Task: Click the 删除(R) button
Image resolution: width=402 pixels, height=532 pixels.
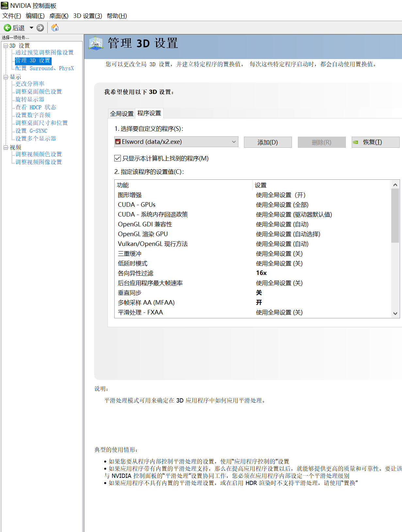Action: click(322, 142)
